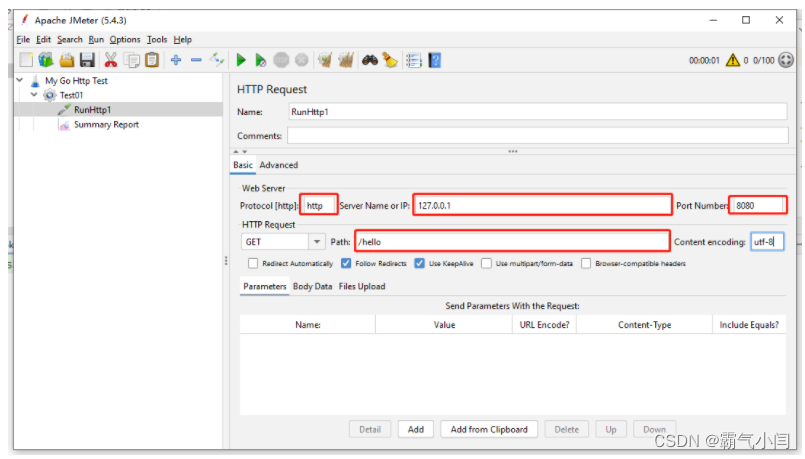This screenshot has height=459, width=805.
Task: Click the Cut scissors icon
Action: 110,61
